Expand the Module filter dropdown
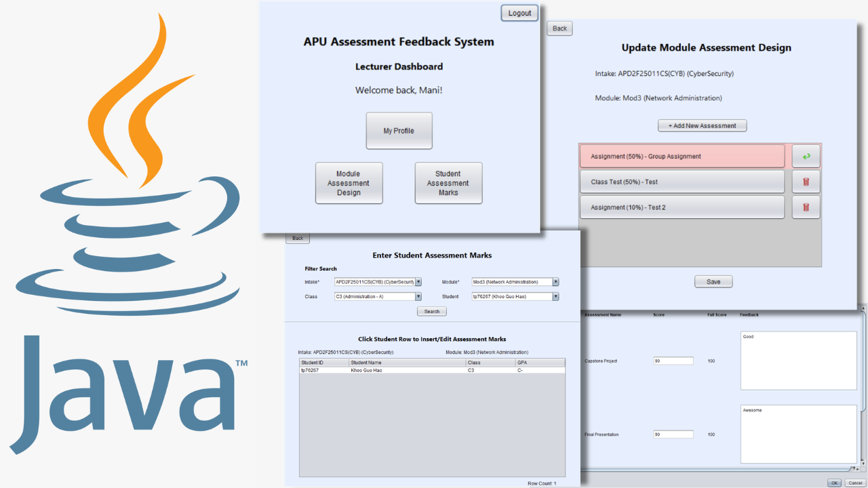Screen dimensions: 868x488 pos(556,282)
